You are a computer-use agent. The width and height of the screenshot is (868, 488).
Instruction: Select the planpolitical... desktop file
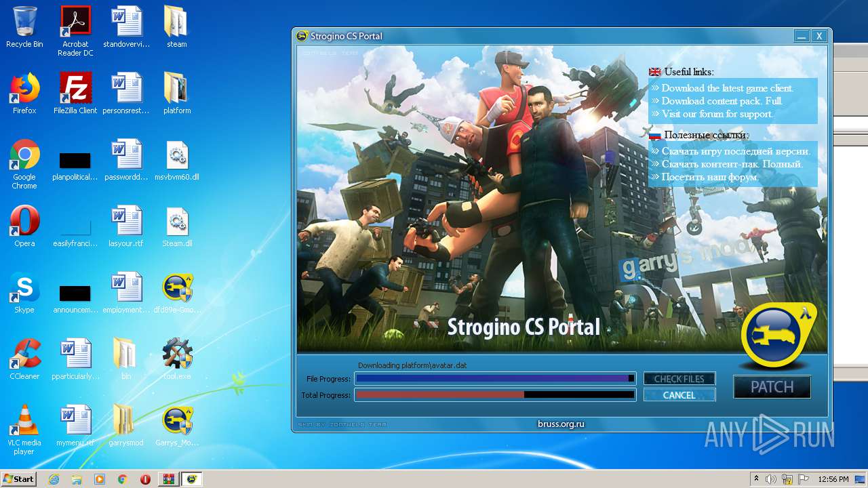point(75,165)
